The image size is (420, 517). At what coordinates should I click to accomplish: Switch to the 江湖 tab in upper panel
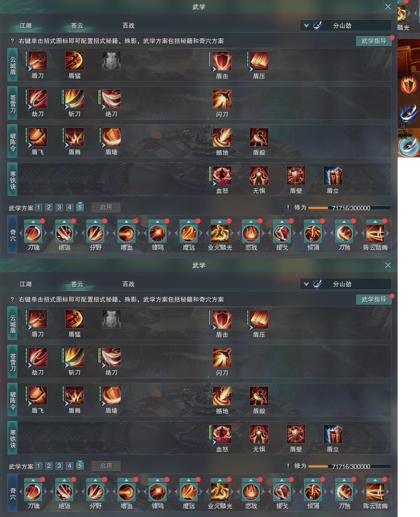(26, 26)
